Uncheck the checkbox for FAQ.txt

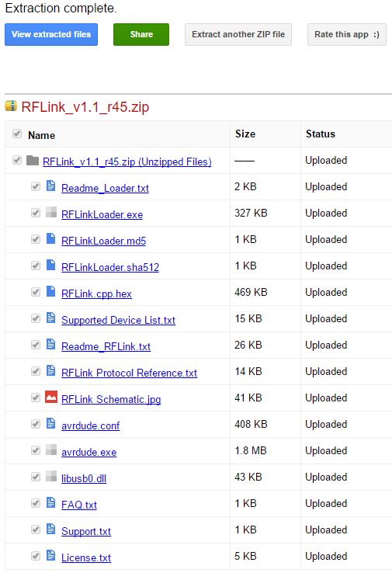36,503
